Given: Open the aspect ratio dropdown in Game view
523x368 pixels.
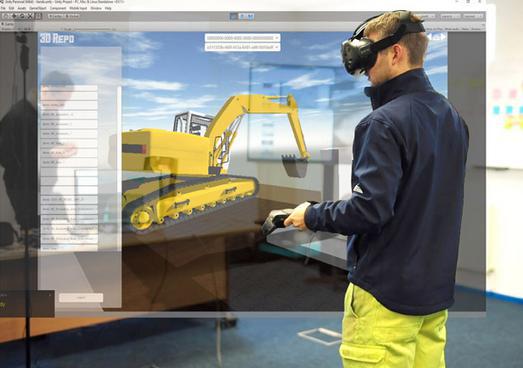Looking at the screenshot, I should coord(24,29).
